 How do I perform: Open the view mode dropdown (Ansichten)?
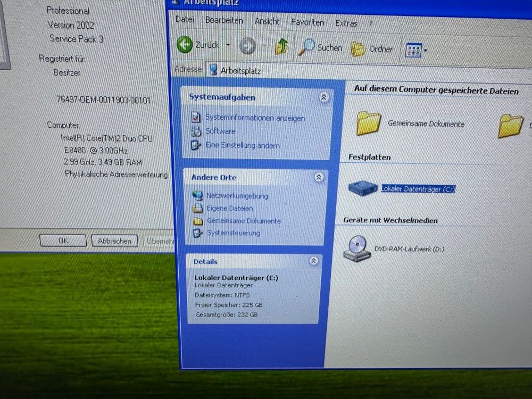(x=416, y=50)
